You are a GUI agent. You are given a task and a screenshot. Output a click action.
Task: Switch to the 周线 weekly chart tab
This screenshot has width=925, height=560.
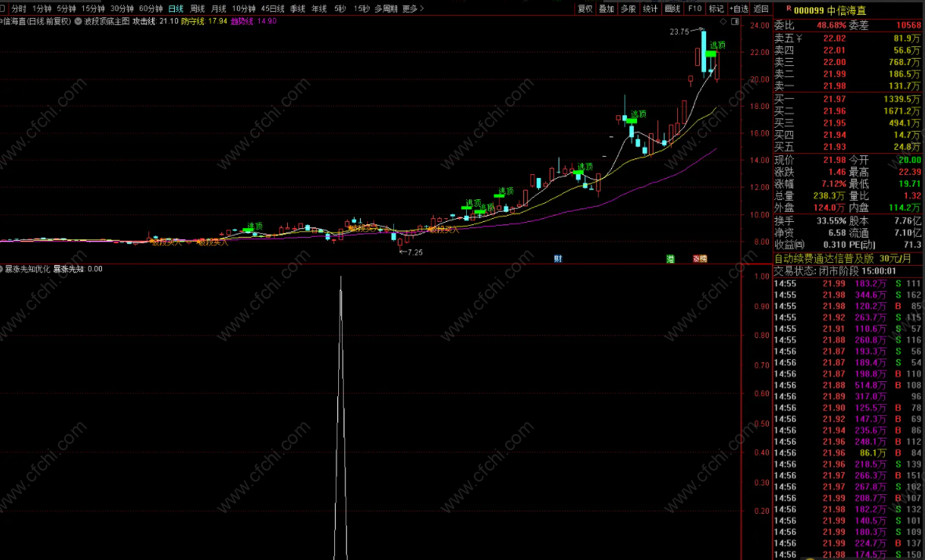197,9
